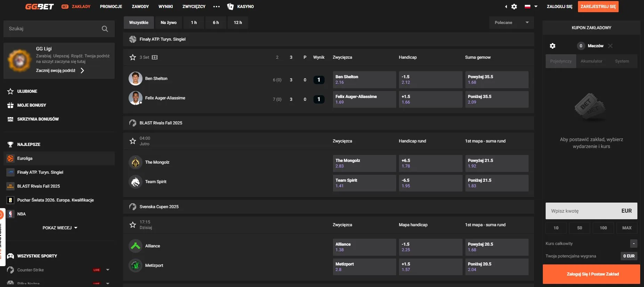The image size is (644, 287).
Task: Open bet slip settings gear icon
Action: pyautogui.click(x=552, y=46)
